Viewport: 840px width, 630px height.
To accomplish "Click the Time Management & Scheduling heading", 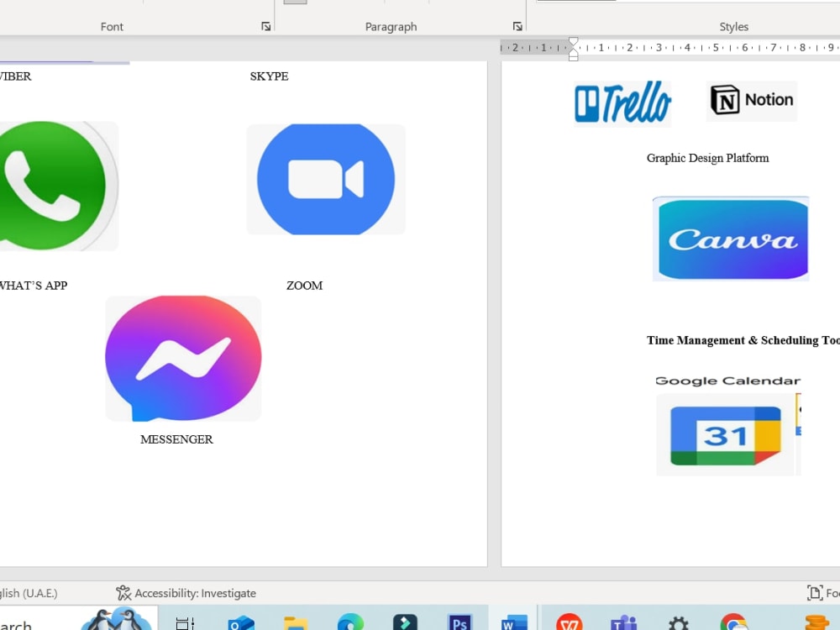I will point(743,340).
